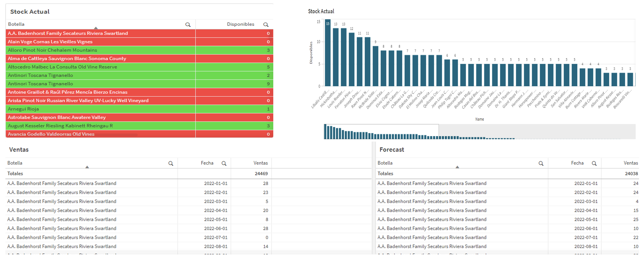The image size is (644, 264).
Task: Select Arnegui Rioja row in stock table
Action: [100, 109]
